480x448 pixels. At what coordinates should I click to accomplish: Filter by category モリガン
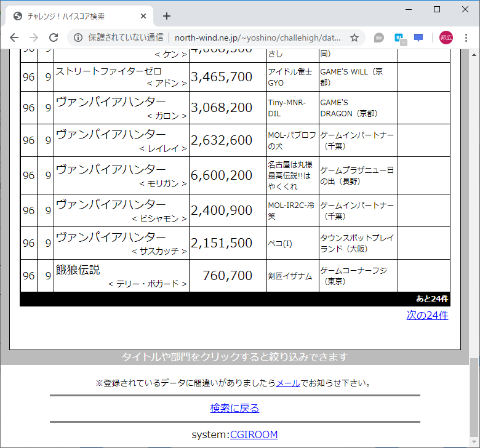click(x=163, y=183)
